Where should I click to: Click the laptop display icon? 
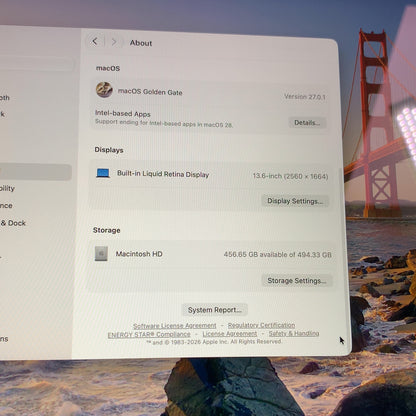[x=103, y=173]
